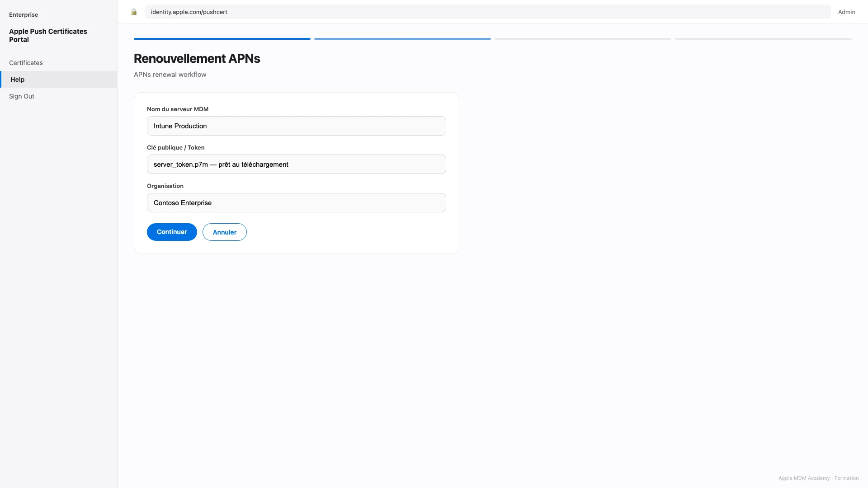The width and height of the screenshot is (868, 488).
Task: Click the Enterprise label in sidebar
Action: tap(24, 14)
